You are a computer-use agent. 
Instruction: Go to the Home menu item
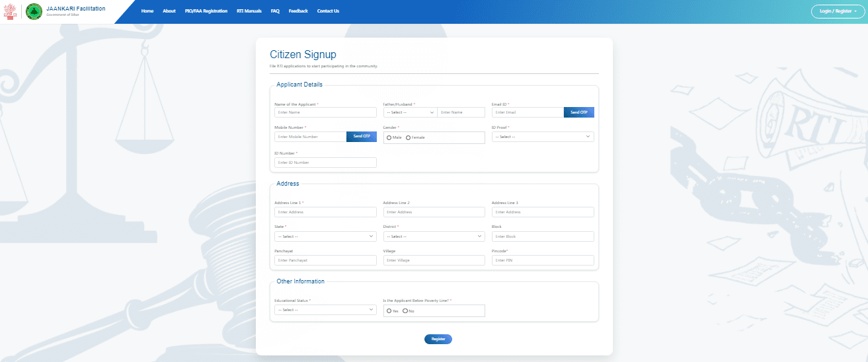(147, 11)
